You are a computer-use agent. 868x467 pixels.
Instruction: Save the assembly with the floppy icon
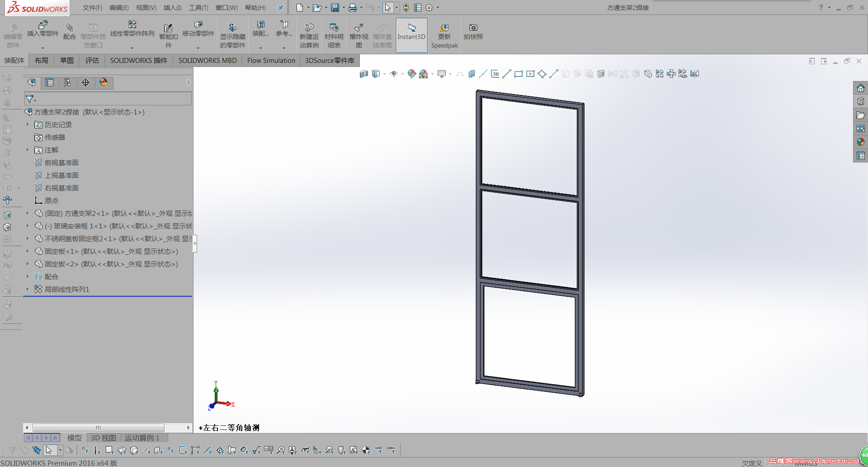335,8
